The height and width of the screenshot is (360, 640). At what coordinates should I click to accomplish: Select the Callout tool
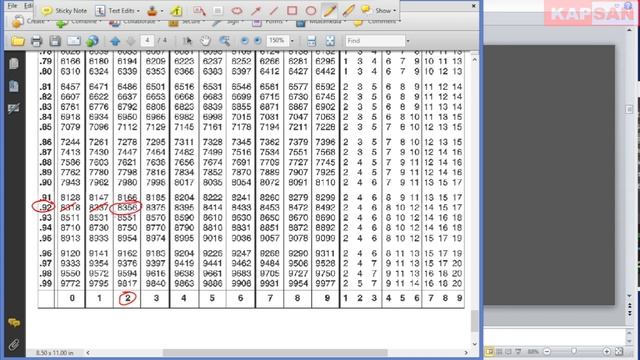(199, 11)
